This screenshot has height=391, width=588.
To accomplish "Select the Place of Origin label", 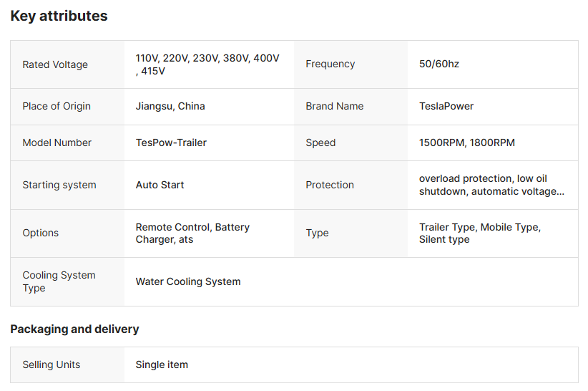I will [x=57, y=106].
